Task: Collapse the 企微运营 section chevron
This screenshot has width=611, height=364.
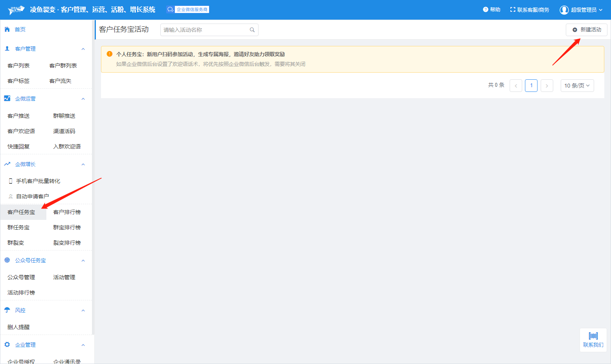Action: pos(83,99)
